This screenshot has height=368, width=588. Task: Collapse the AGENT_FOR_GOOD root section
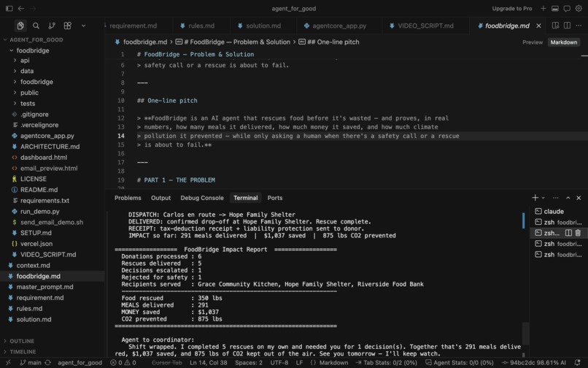click(x=36, y=39)
